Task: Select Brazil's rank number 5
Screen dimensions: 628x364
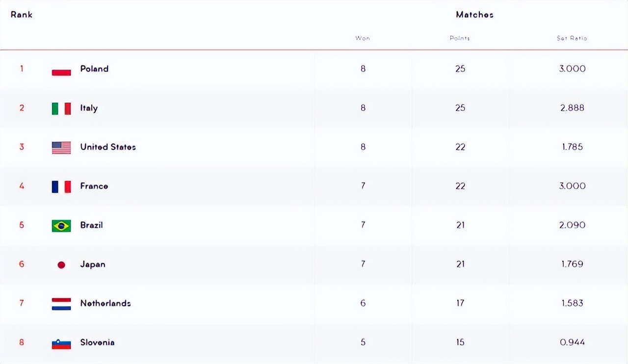Action: pyautogui.click(x=22, y=225)
